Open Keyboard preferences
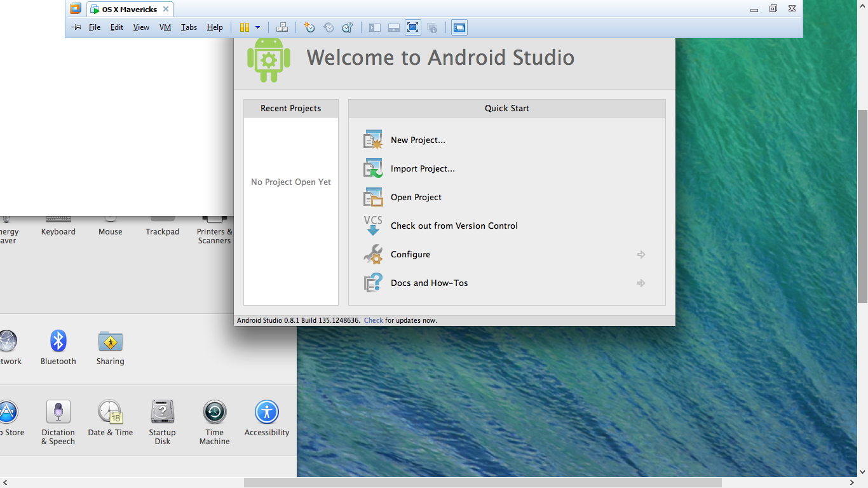 (58, 226)
